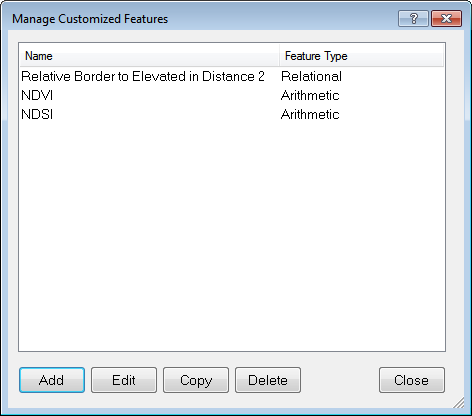Select the NDSI feature entry
Screen dimensions: 472x416
click(37, 115)
